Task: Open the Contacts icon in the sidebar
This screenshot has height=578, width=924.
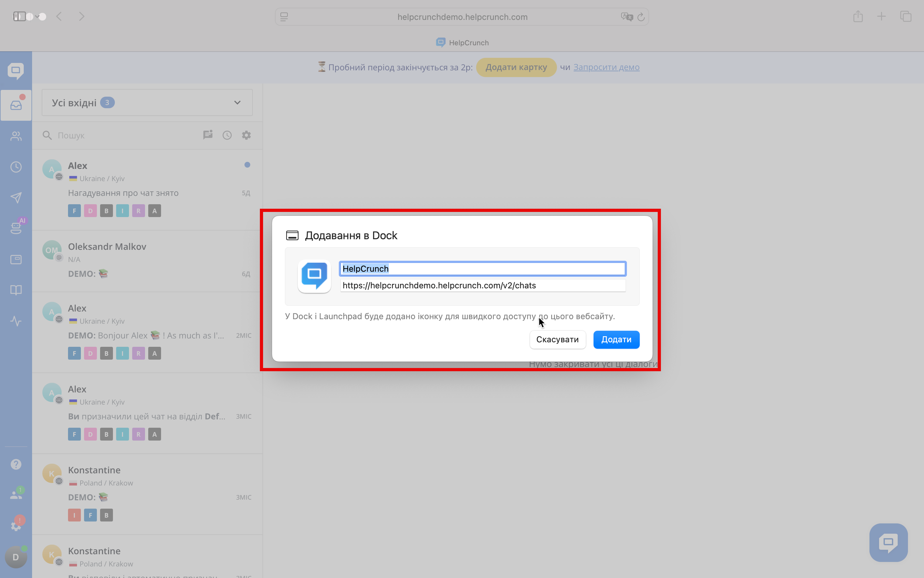Action: coord(16,136)
